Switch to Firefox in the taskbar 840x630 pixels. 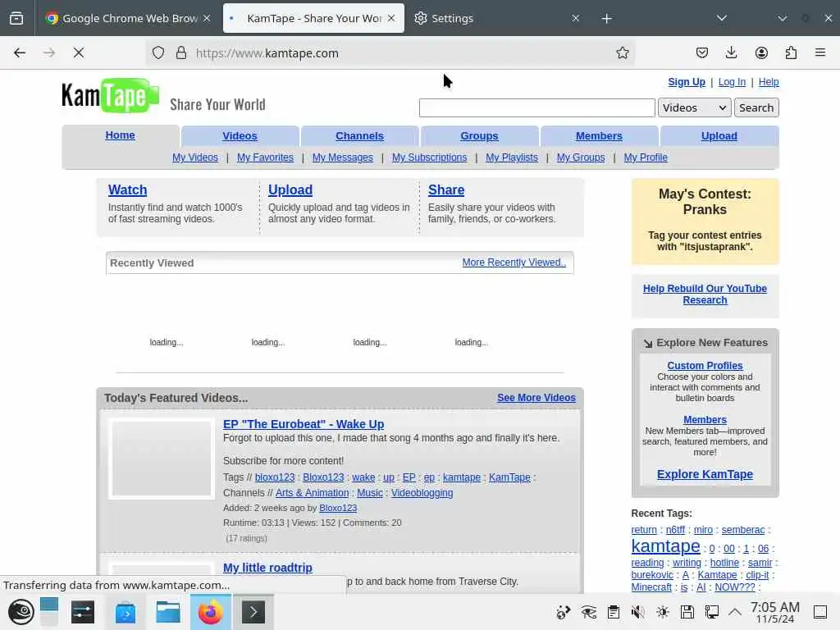(x=211, y=612)
